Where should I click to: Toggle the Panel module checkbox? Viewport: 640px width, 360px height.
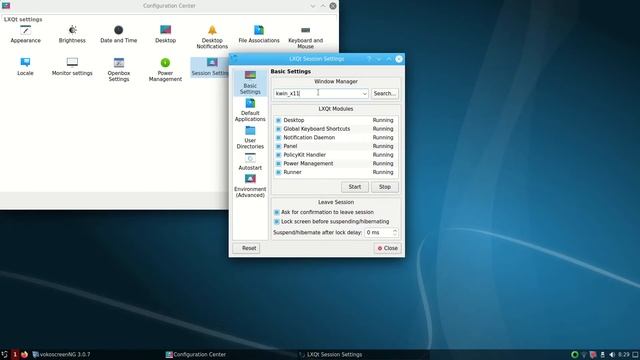pos(278,146)
